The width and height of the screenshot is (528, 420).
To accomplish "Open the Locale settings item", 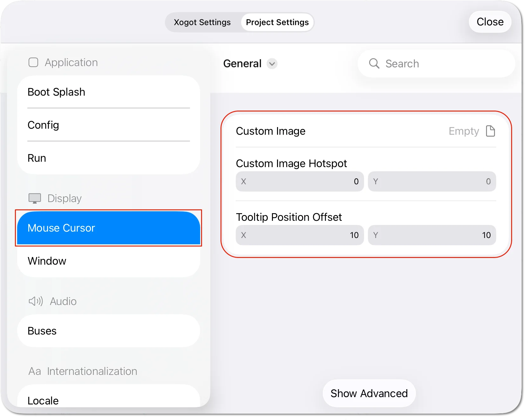I will tap(109, 397).
